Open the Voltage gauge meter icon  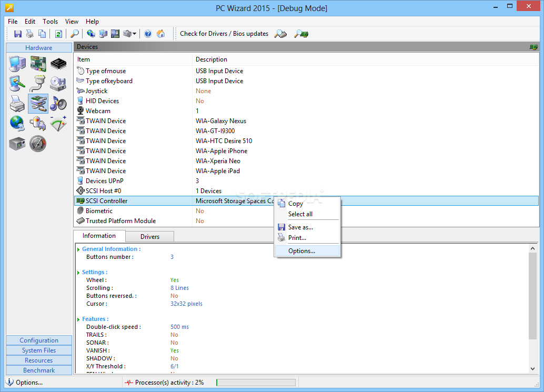click(58, 124)
